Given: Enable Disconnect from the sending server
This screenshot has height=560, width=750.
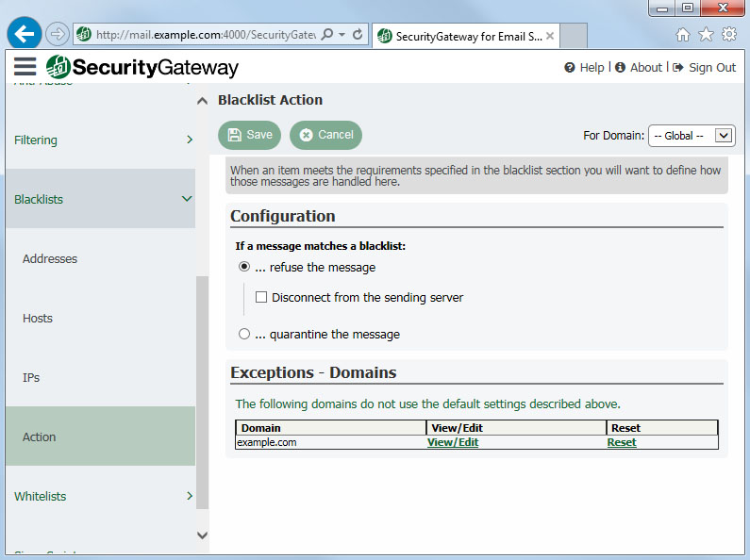Looking at the screenshot, I should pyautogui.click(x=261, y=297).
